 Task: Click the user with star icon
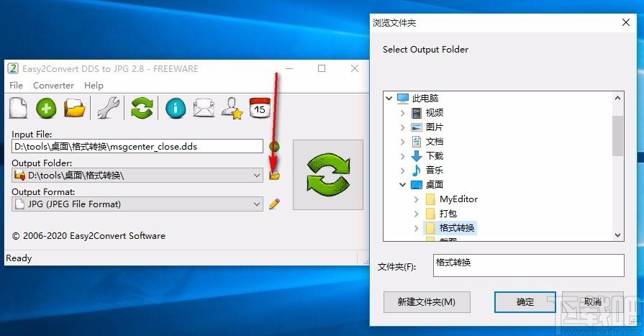click(232, 109)
